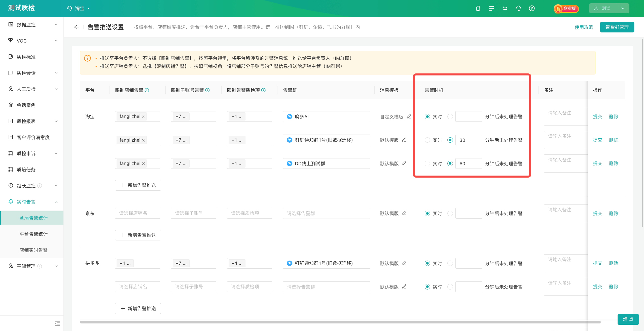Viewport: 644px width, 331px height.
Task: Edit template pencil in 拼多多 first row
Action: pyautogui.click(x=404, y=263)
